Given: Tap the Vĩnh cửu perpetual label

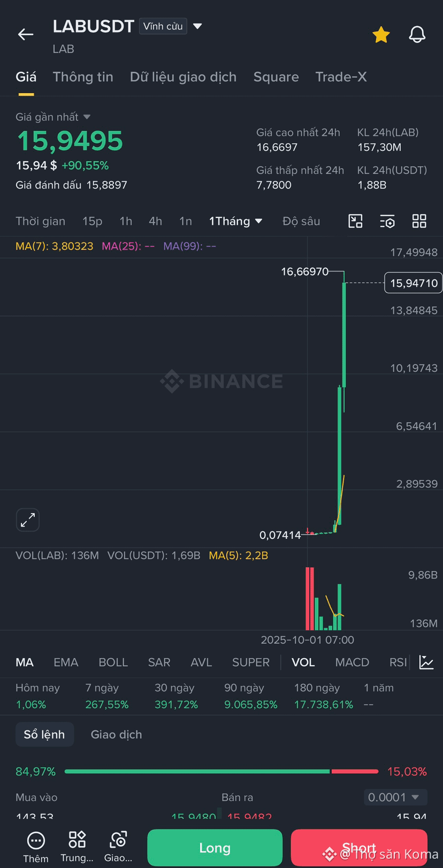Looking at the screenshot, I should point(163,26).
